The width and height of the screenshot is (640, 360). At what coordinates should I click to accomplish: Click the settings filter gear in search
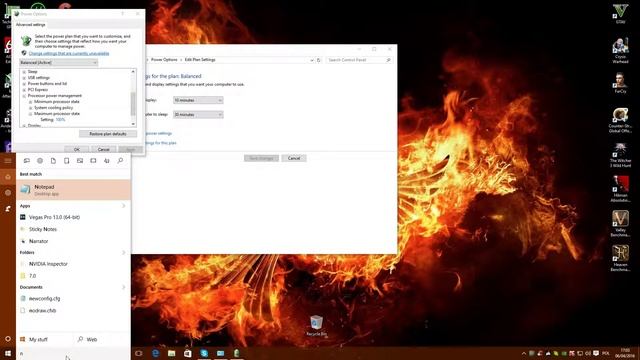(x=40, y=161)
